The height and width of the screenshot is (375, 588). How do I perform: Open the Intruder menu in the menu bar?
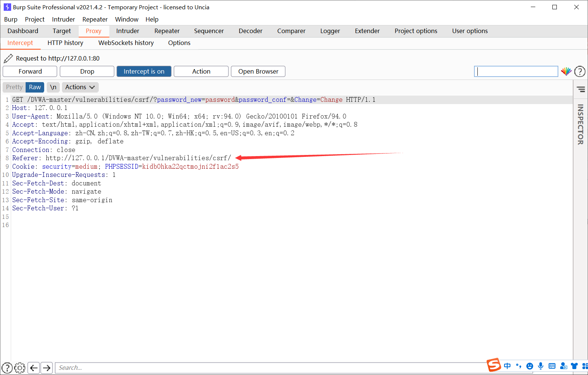click(x=63, y=19)
